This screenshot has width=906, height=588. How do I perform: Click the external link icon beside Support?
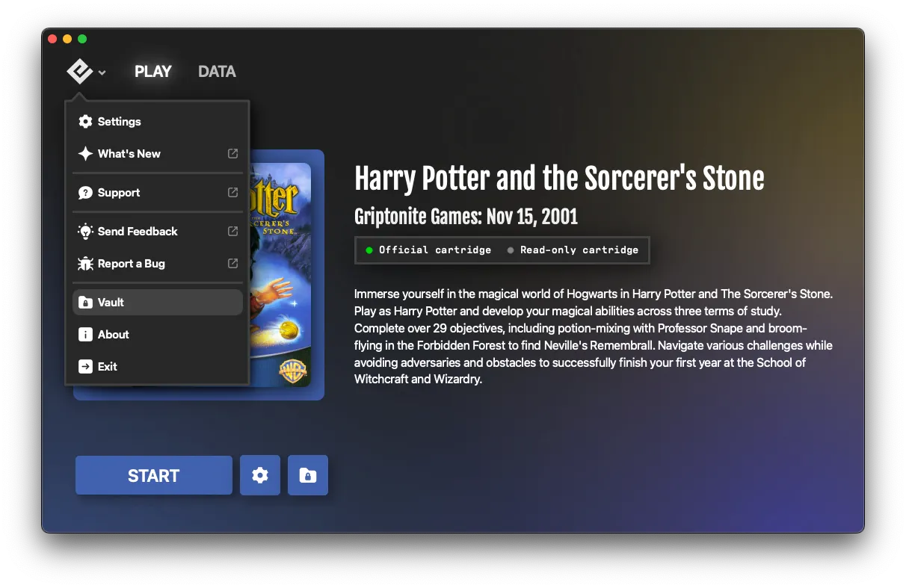point(232,193)
